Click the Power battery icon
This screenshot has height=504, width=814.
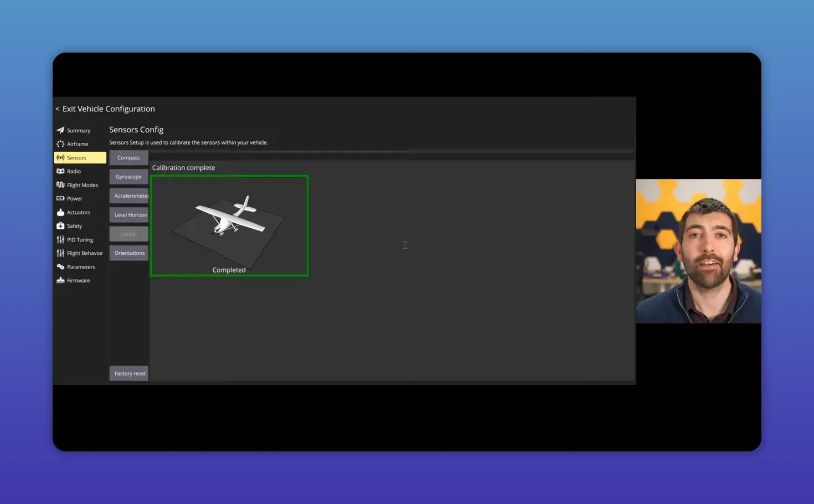click(60, 198)
